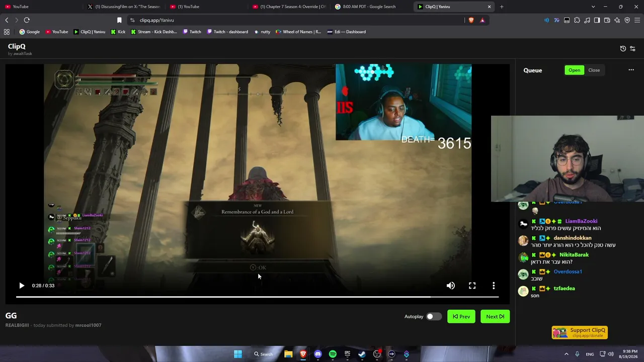Open Steam from the taskbar

click(362, 354)
